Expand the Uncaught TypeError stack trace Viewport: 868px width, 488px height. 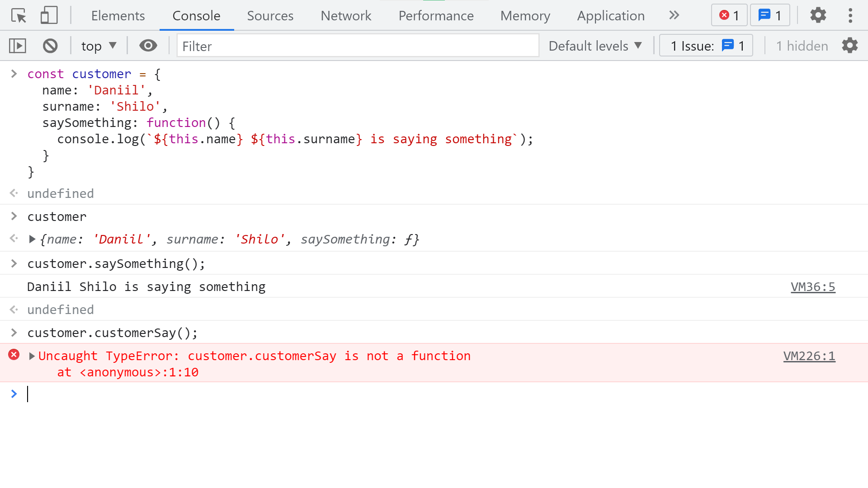pos(32,356)
